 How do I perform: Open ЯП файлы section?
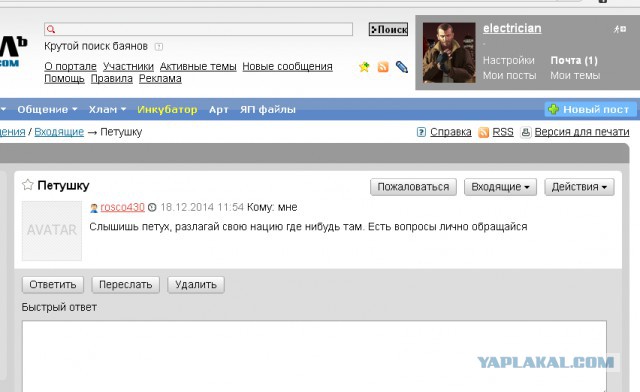tap(268, 109)
